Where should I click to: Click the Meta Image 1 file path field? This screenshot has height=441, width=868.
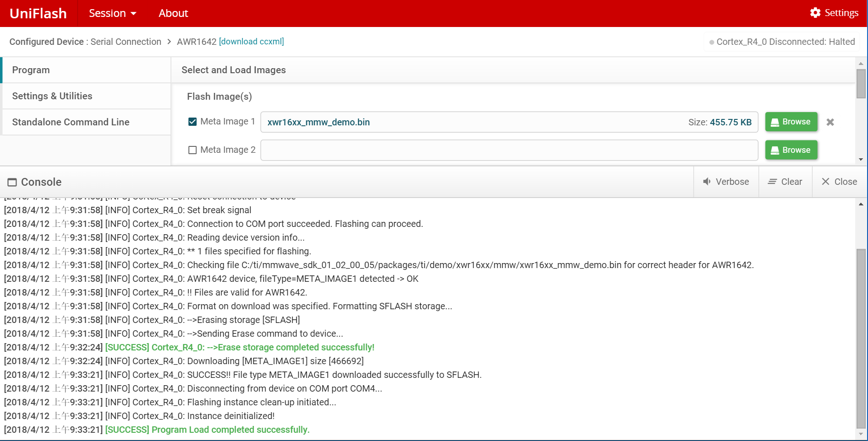(x=509, y=122)
